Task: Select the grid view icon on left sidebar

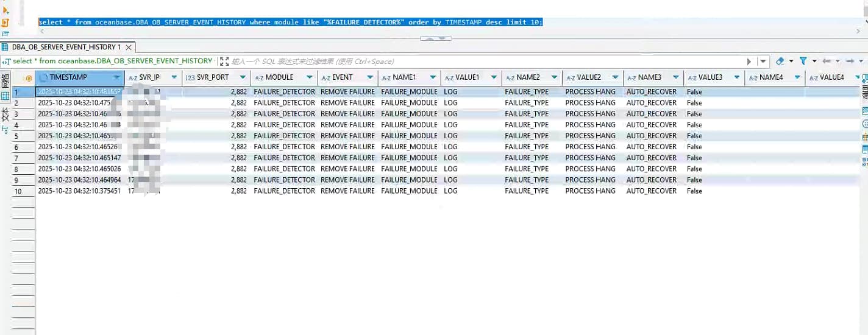Action: [x=5, y=96]
